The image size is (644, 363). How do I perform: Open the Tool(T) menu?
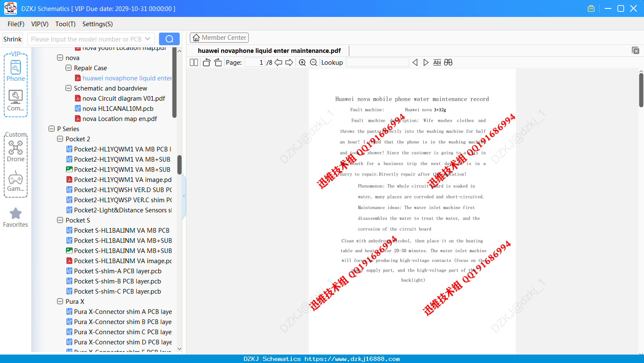(x=66, y=24)
